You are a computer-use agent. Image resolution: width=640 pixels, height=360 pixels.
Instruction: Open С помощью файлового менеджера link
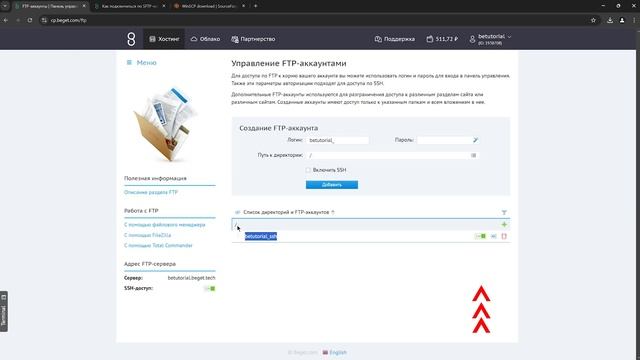[164, 225]
